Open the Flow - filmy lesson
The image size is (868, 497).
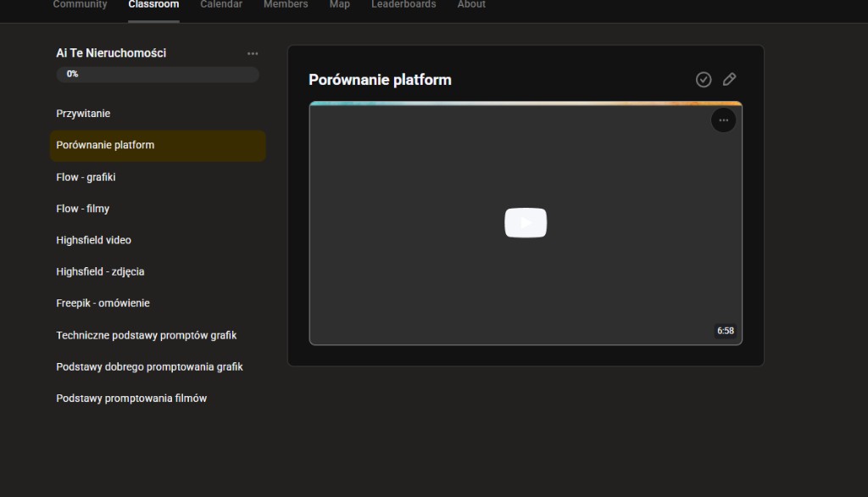pos(82,209)
